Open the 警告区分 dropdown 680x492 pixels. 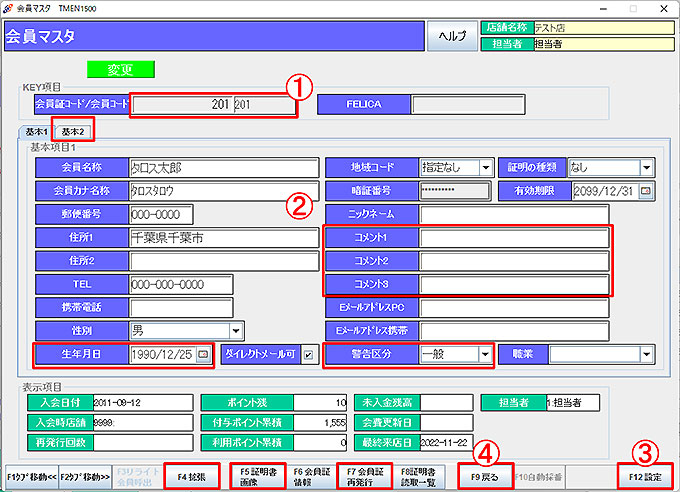485,354
